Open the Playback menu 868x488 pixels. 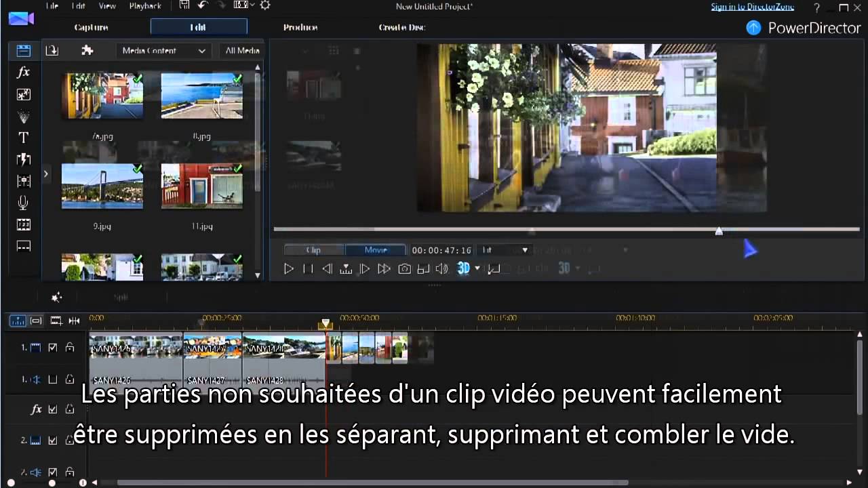pyautogui.click(x=145, y=5)
